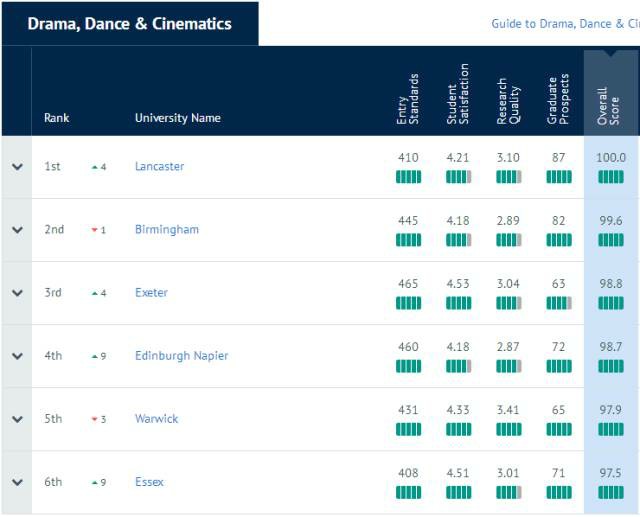This screenshot has height=517, width=640.
Task: Expand the Exeter row chevron
Action: (17, 293)
